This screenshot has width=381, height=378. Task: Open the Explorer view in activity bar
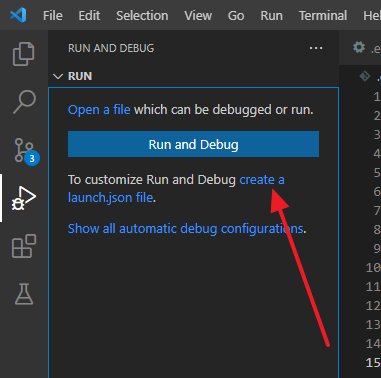tap(24, 54)
